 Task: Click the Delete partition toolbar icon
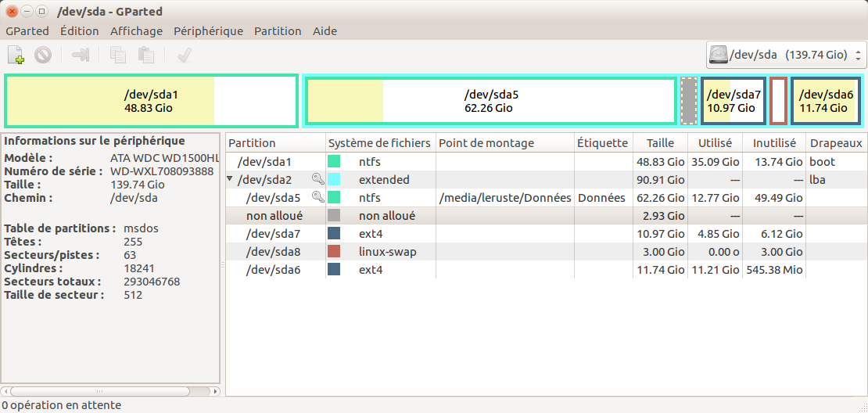point(43,55)
